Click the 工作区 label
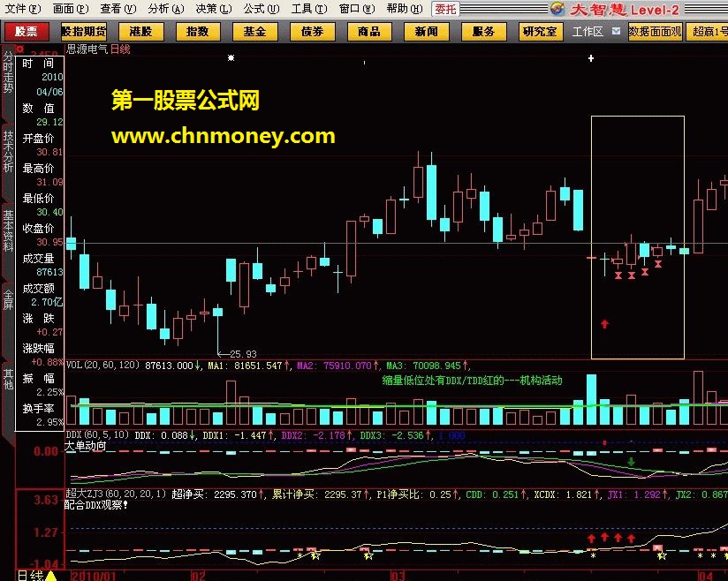The height and width of the screenshot is (581, 728). click(x=588, y=32)
